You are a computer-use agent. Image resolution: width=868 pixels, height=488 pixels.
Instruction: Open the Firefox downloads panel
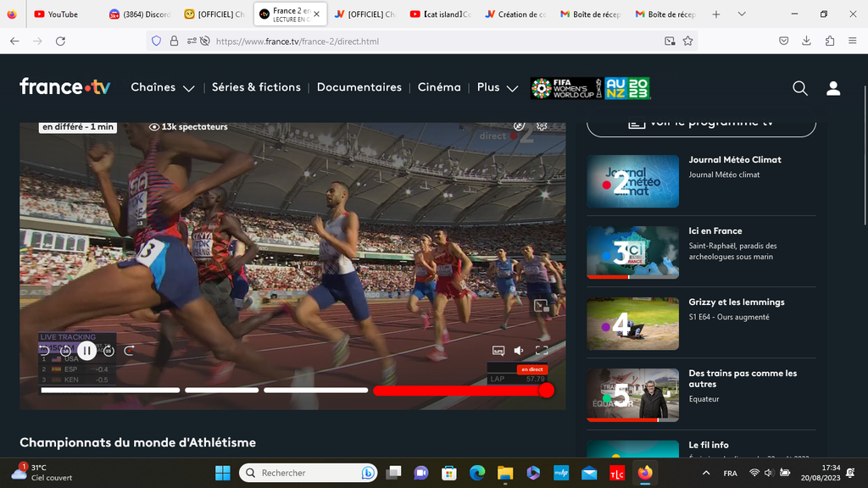807,41
